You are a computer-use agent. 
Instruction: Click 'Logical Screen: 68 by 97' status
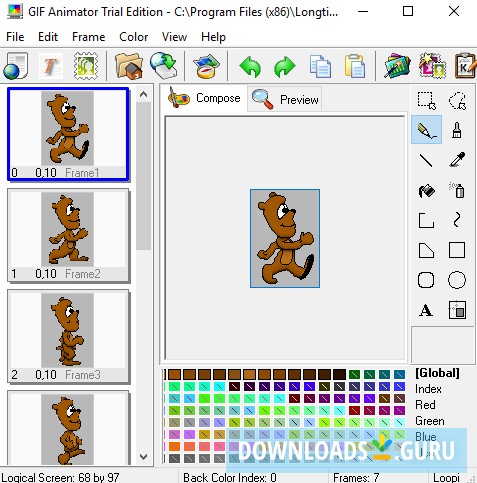pos(60,477)
